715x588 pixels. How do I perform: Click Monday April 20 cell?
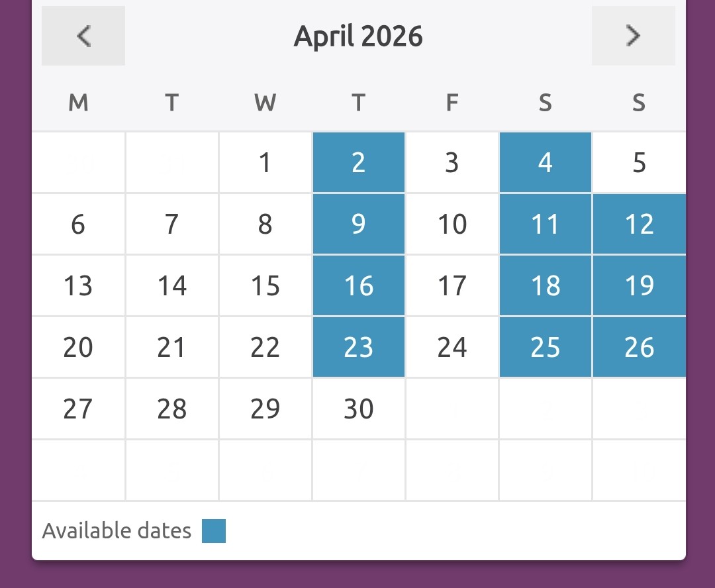click(x=78, y=348)
